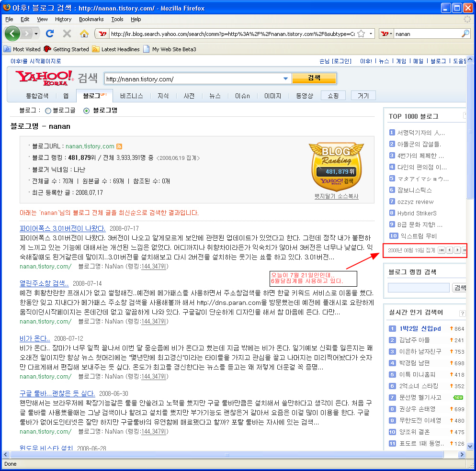Open the History menu
Viewport: 476px width, 471px height.
click(x=63, y=19)
